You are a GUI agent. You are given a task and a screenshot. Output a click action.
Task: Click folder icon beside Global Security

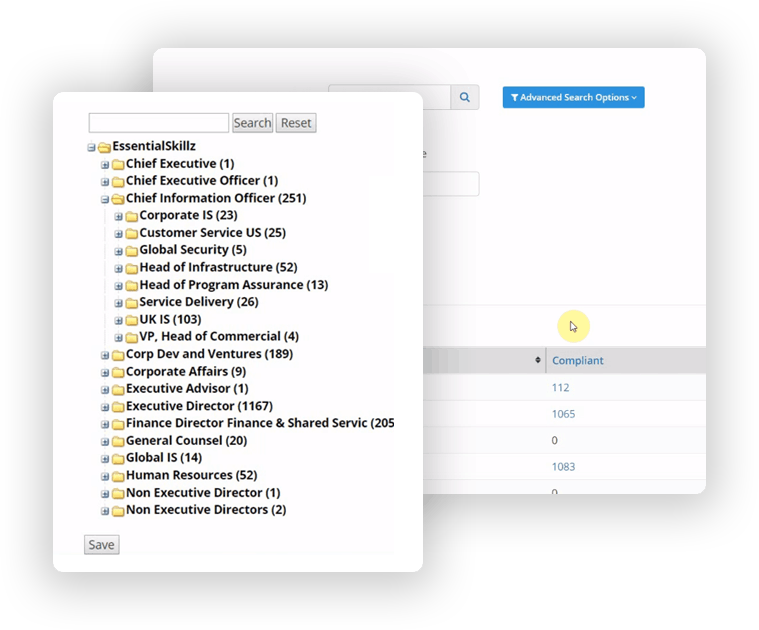(x=131, y=251)
